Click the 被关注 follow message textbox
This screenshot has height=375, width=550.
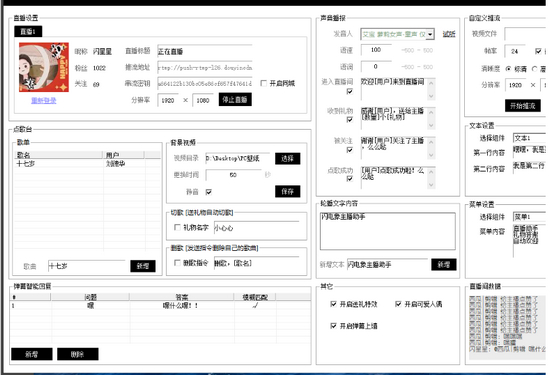(394, 148)
